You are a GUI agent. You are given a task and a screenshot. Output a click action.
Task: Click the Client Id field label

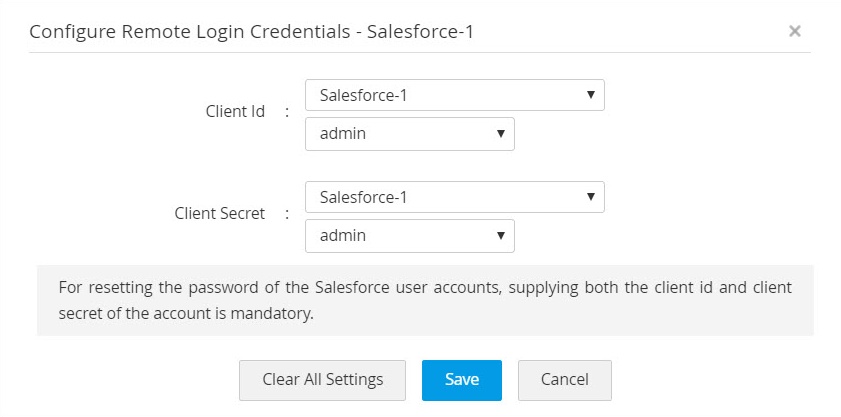(235, 112)
